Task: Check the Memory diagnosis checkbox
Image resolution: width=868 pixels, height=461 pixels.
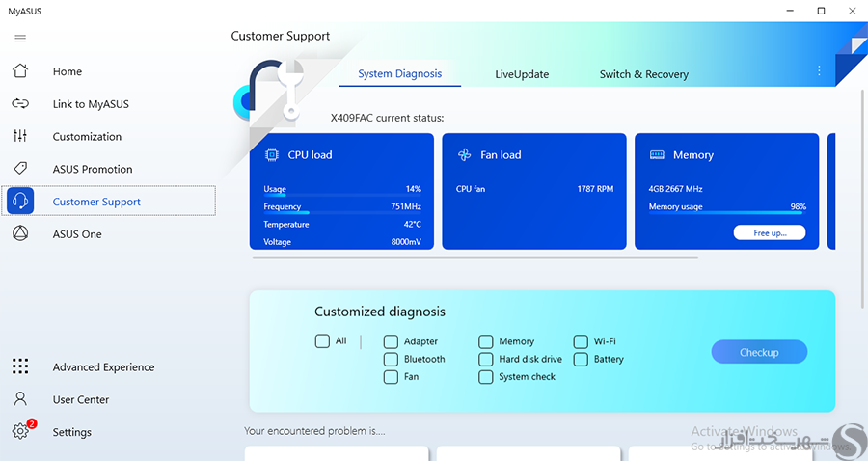Action: [x=485, y=341]
